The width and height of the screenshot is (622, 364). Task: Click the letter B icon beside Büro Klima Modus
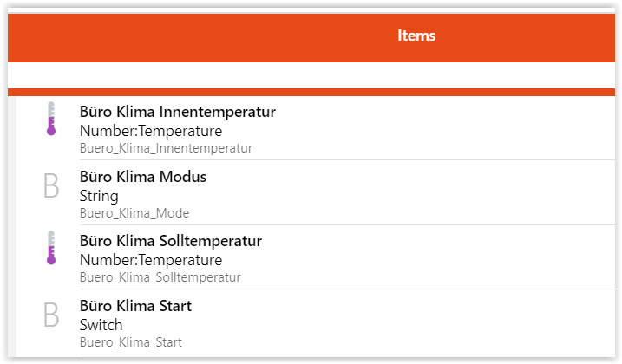pyautogui.click(x=51, y=185)
